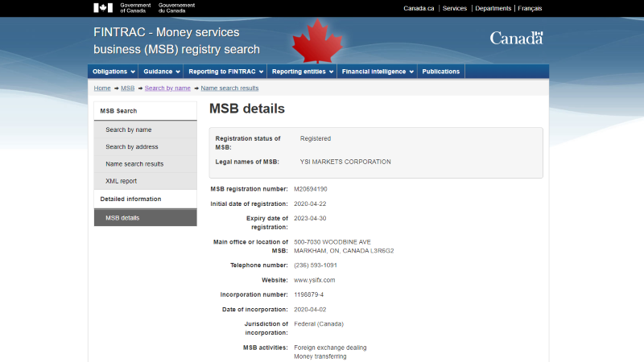
Task: Open the Reporting entities menu
Action: point(302,72)
